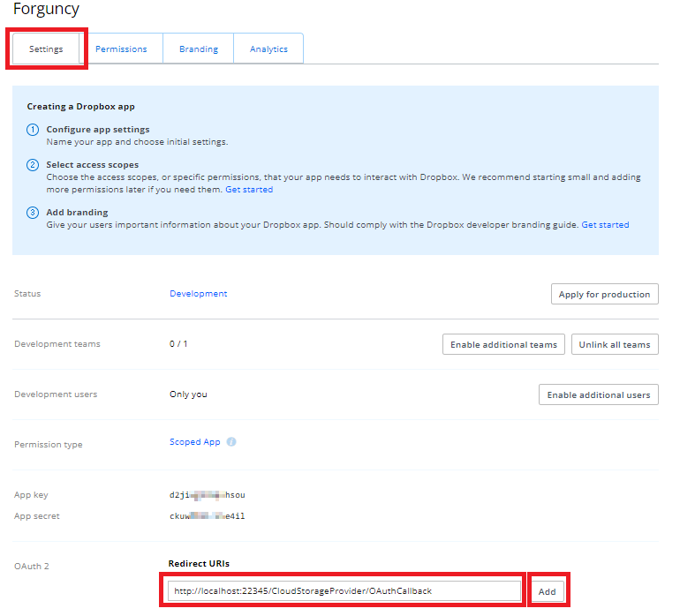Click the info icon beside Scoped App
The width and height of the screenshot is (680, 616).
231,442
